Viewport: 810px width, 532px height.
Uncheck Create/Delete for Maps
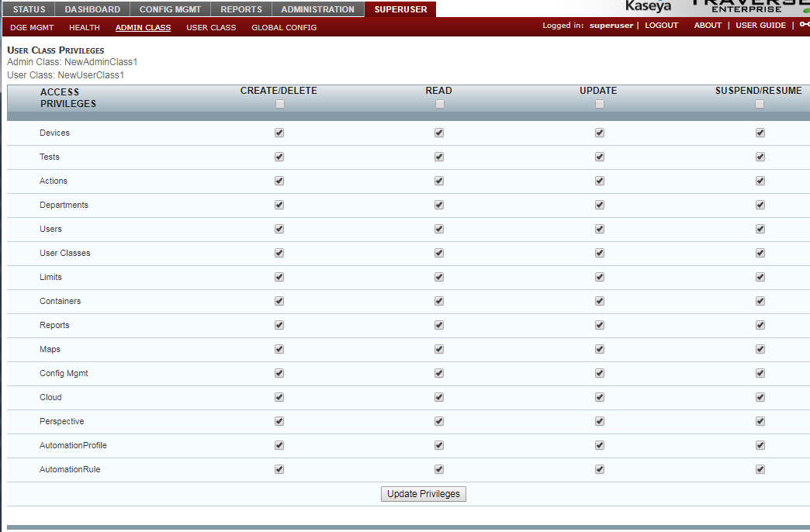[x=279, y=349]
